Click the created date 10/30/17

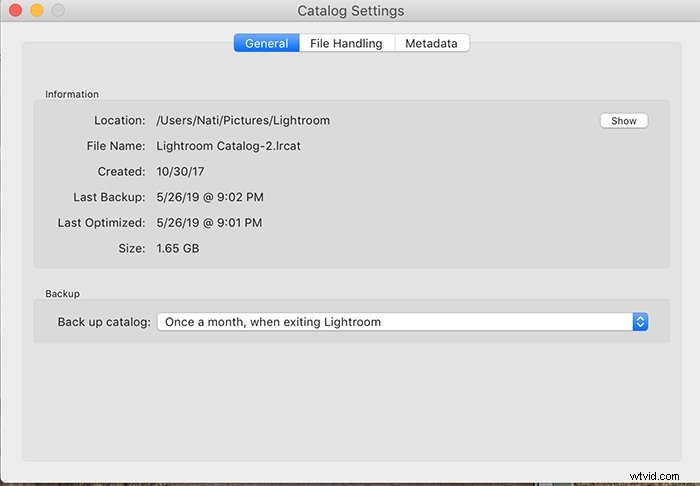[180, 171]
